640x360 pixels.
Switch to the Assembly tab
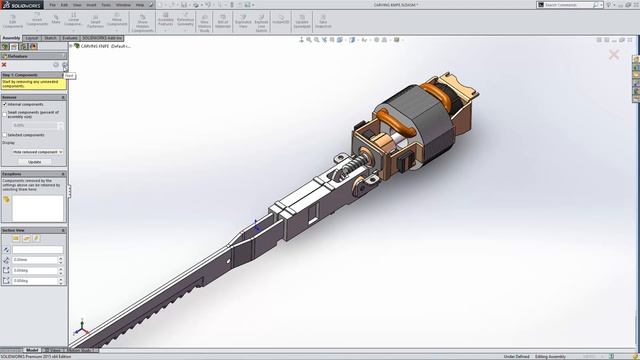(11, 38)
